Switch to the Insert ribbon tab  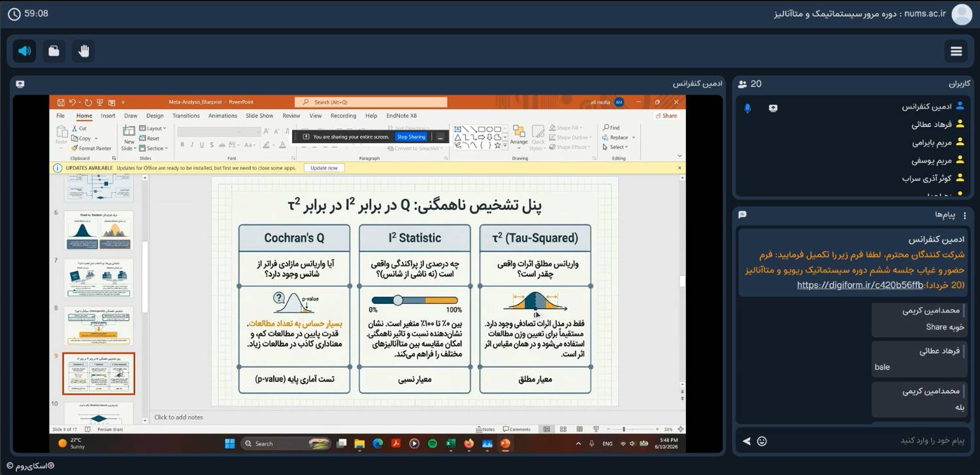[108, 116]
